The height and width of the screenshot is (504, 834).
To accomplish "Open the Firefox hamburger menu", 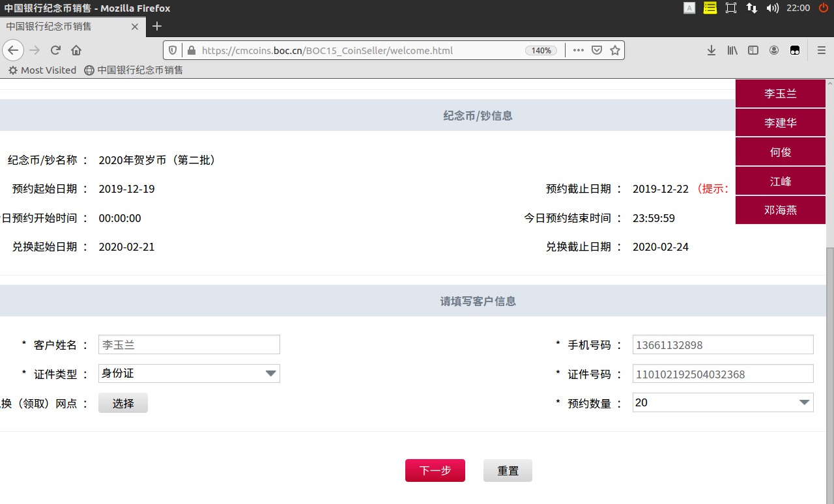I will 822,50.
